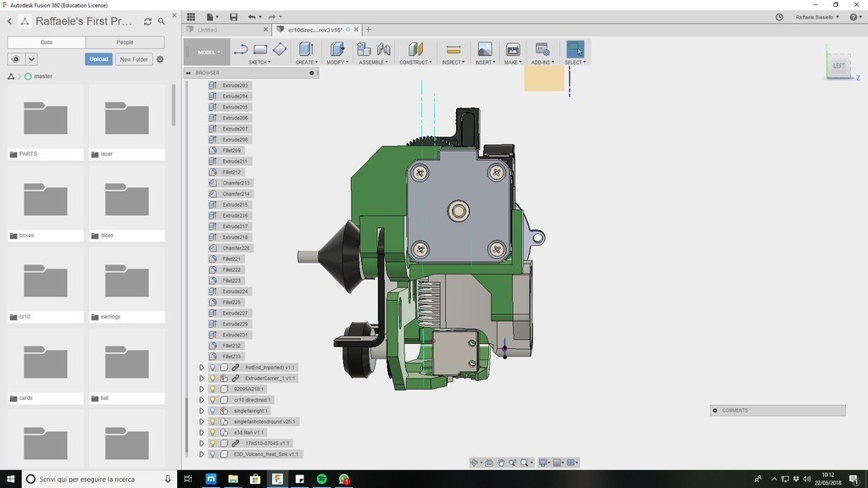Screen dimensions: 868x488
Task: Click the Upload button
Action: click(98, 59)
